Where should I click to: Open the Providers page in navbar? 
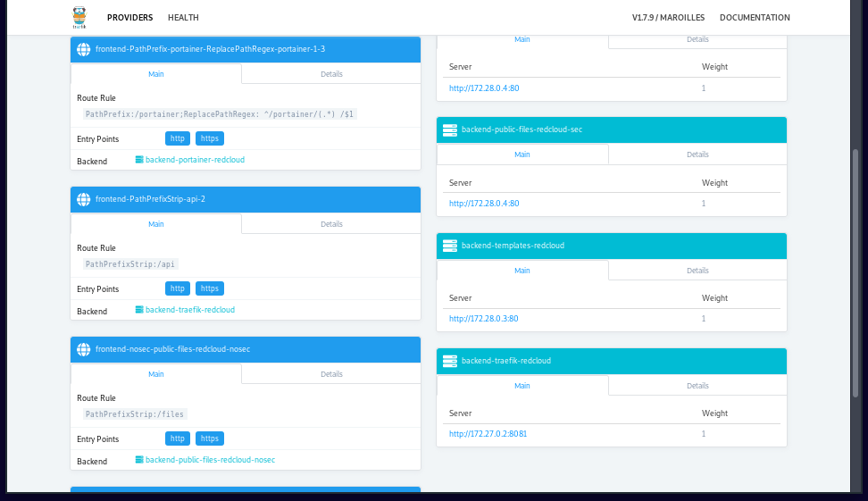point(129,18)
